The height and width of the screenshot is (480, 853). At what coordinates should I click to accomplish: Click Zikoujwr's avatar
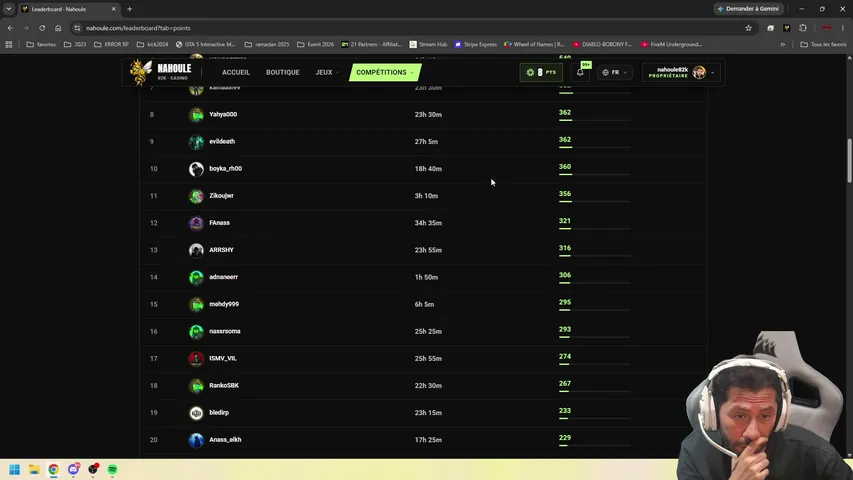[196, 196]
